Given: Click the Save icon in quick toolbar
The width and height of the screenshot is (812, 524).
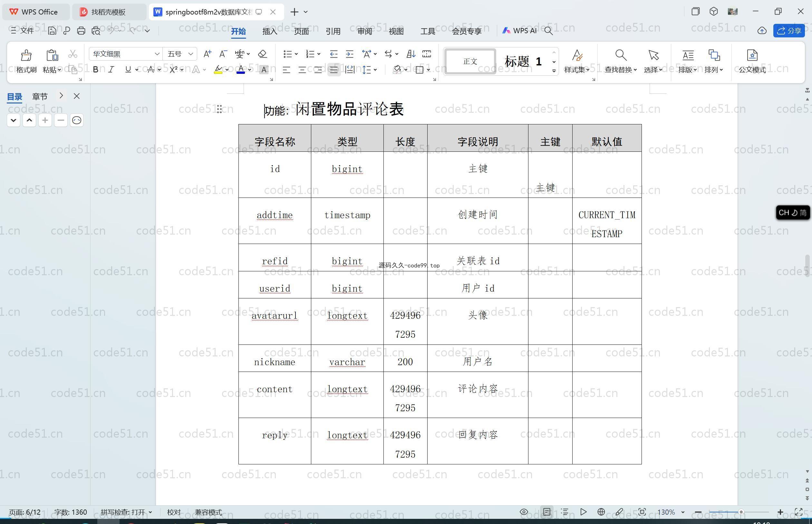Looking at the screenshot, I should [52, 31].
